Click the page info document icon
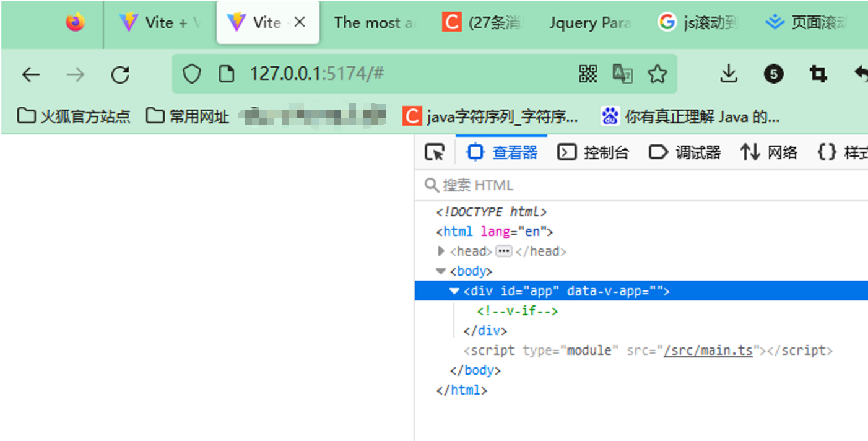Screen dimensions: 868x441 [227, 74]
